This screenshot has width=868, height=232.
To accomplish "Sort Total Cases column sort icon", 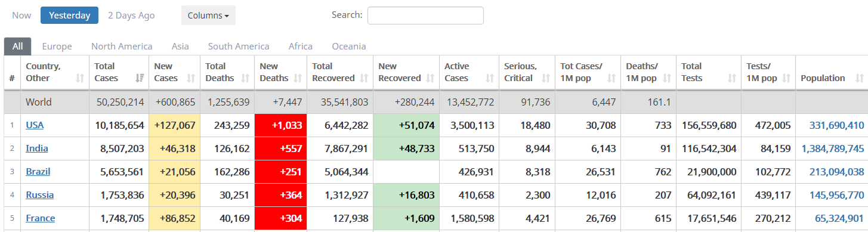I will click(140, 78).
